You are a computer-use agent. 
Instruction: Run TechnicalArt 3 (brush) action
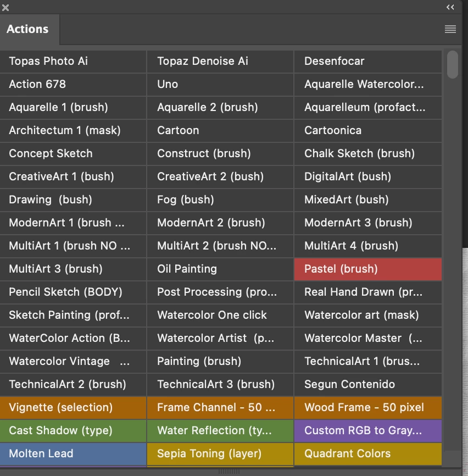pos(220,384)
